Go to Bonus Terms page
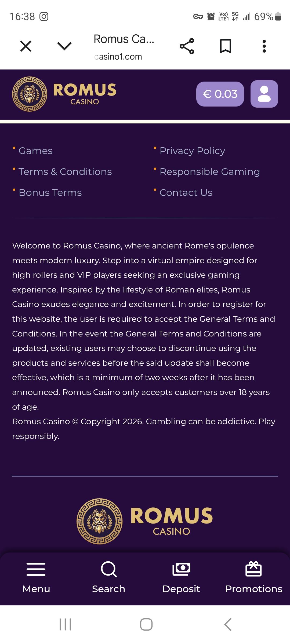The width and height of the screenshot is (290, 644). click(50, 193)
